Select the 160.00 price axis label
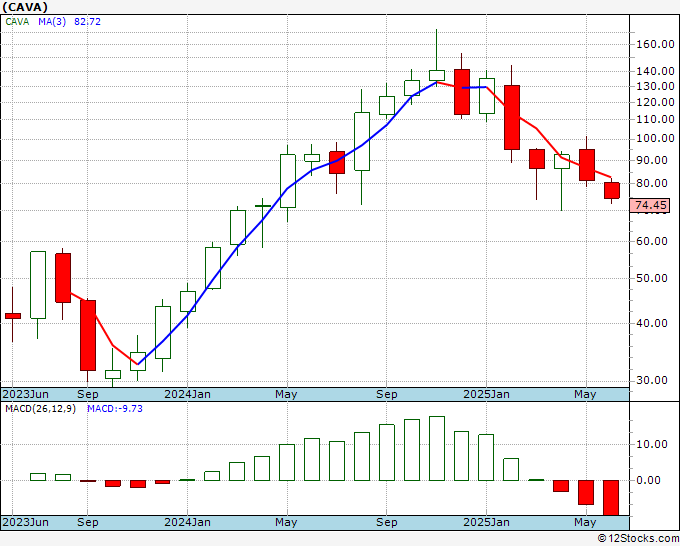This screenshot has width=680, height=546. click(x=655, y=44)
